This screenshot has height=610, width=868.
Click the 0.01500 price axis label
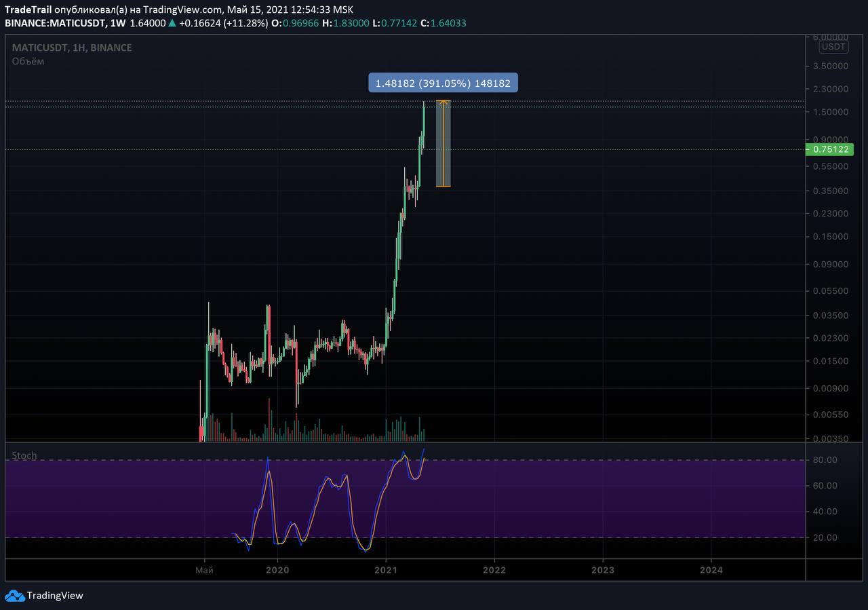pyautogui.click(x=830, y=361)
